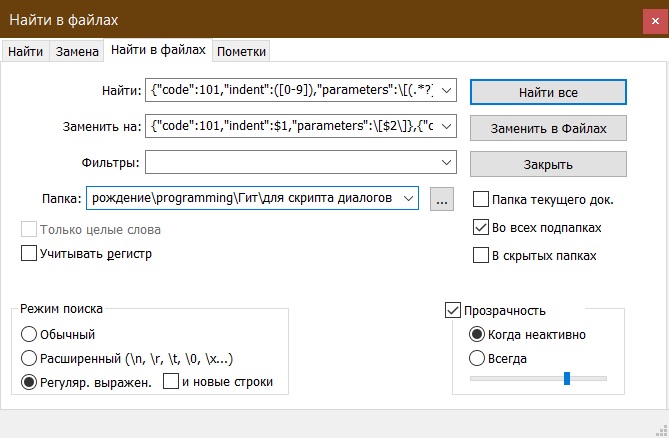This screenshot has height=438, width=669.
Task: Expand the Заменить на history dropdown
Action: (x=447, y=127)
